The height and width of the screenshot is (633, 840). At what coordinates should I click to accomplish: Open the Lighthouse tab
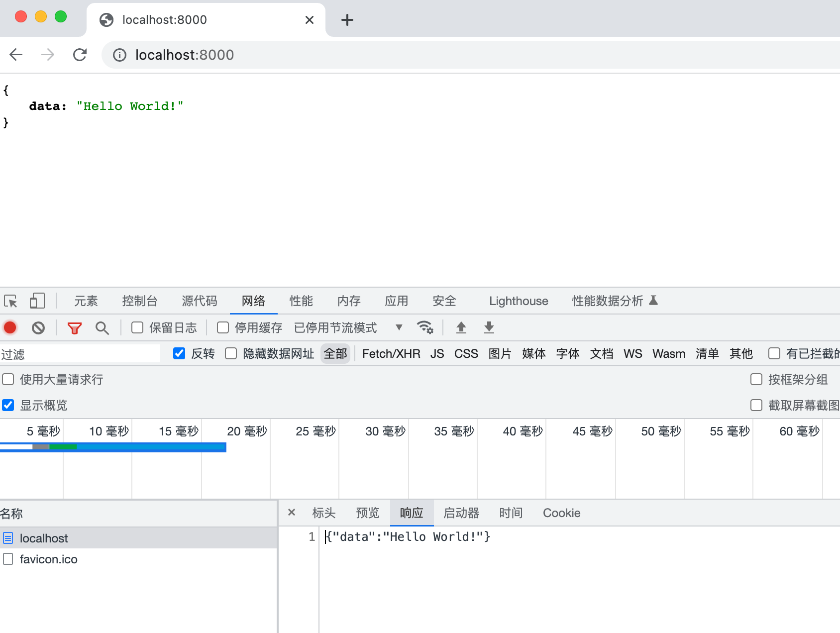(x=519, y=301)
